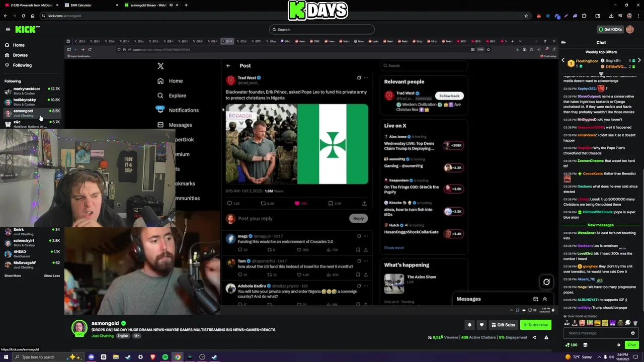The width and height of the screenshot is (644, 362).
Task: Collapse list with Show Less
Action: (52, 276)
